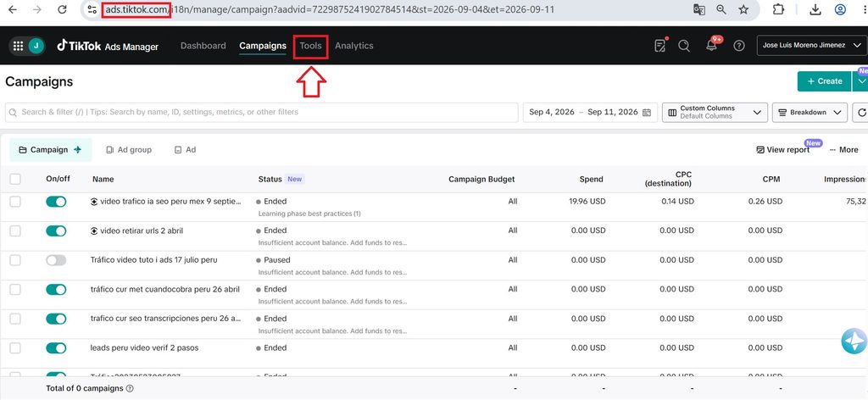The image size is (868, 400).
Task: Open the More options menu
Action: tap(844, 150)
